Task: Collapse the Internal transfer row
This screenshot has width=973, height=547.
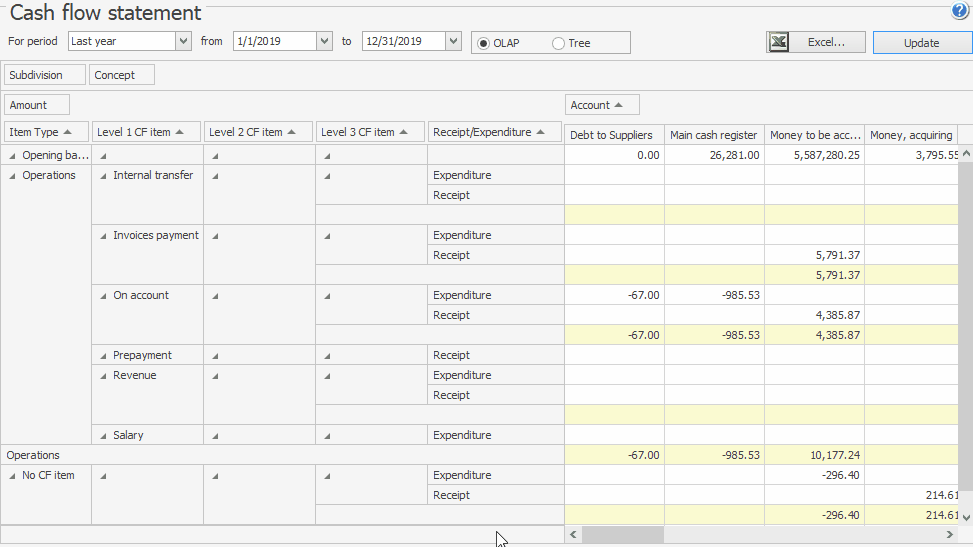Action: coord(103,176)
